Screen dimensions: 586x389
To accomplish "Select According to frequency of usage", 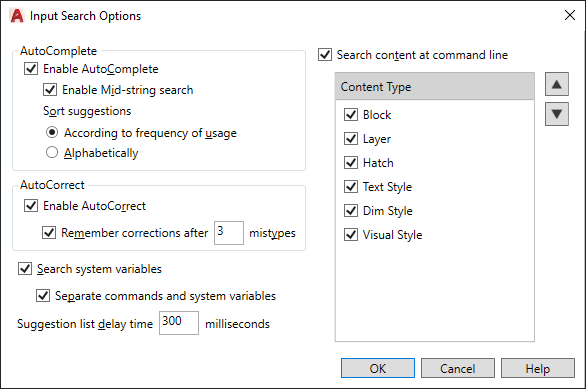I will click(x=52, y=132).
